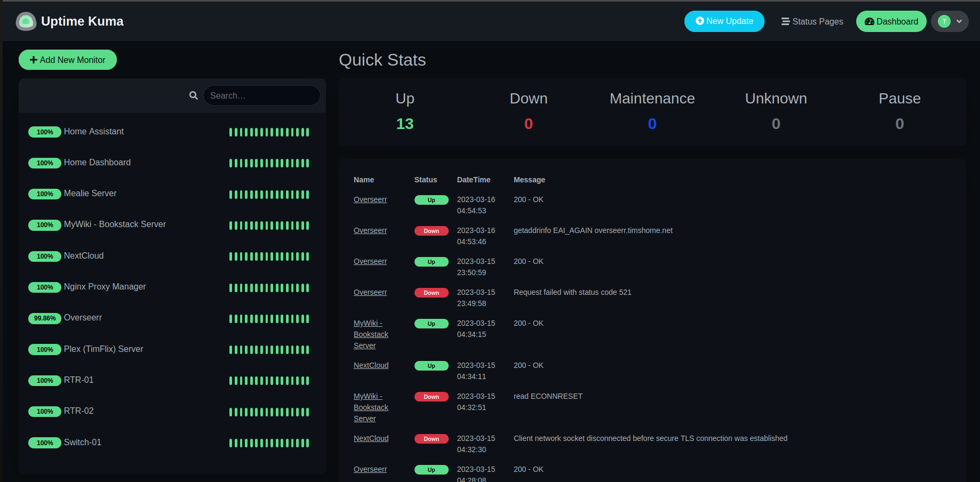Viewport: 980px width, 482px height.
Task: Click the Name column header
Action: click(x=364, y=180)
